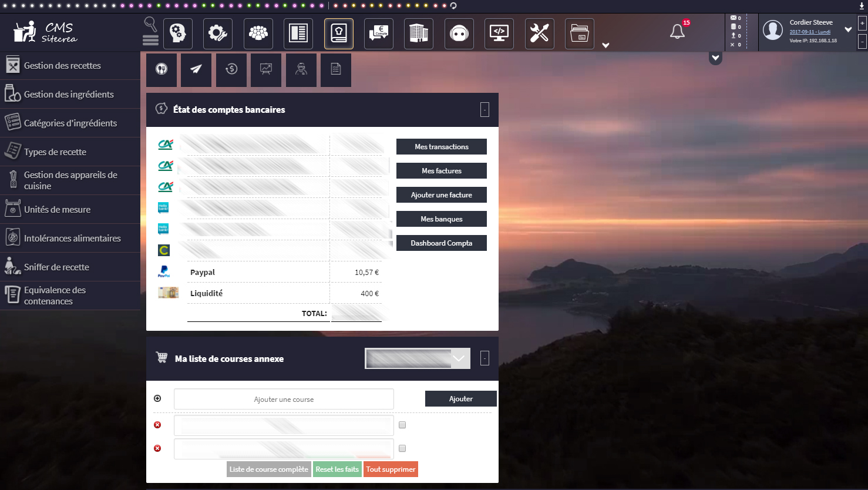The height and width of the screenshot is (490, 868).
Task: Click the wrench and screwdriver tools icon
Action: coord(539,33)
